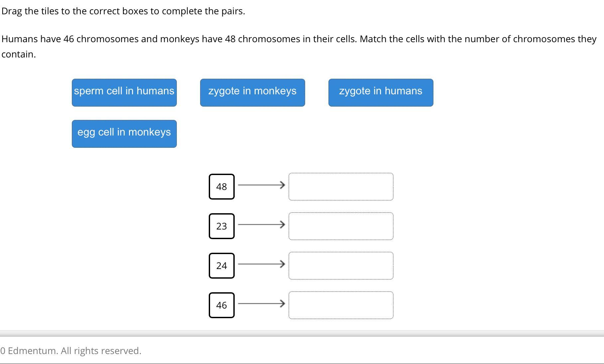The image size is (604, 364).
Task: Click the empty drop box for 24
Action: click(x=341, y=266)
